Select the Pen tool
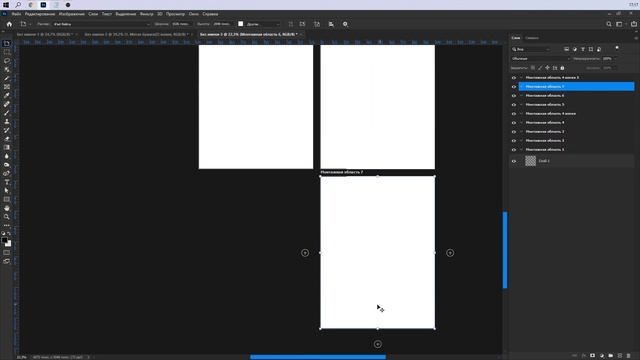The height and width of the screenshot is (360, 640). tap(7, 173)
